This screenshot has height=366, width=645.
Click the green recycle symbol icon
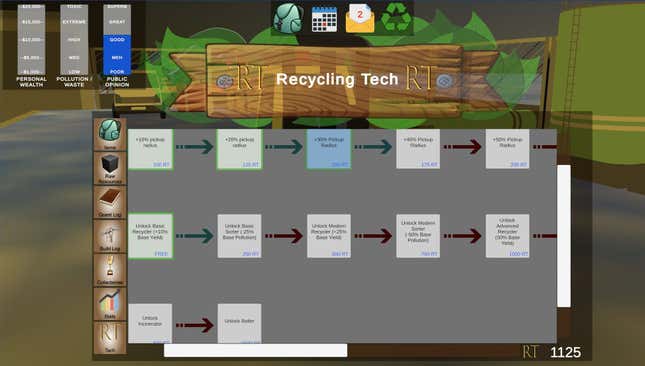[x=396, y=17]
